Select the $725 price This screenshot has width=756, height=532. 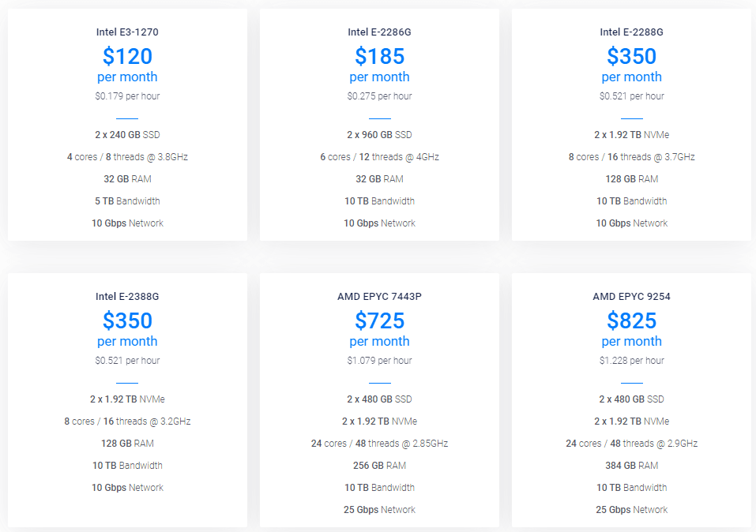tap(379, 320)
